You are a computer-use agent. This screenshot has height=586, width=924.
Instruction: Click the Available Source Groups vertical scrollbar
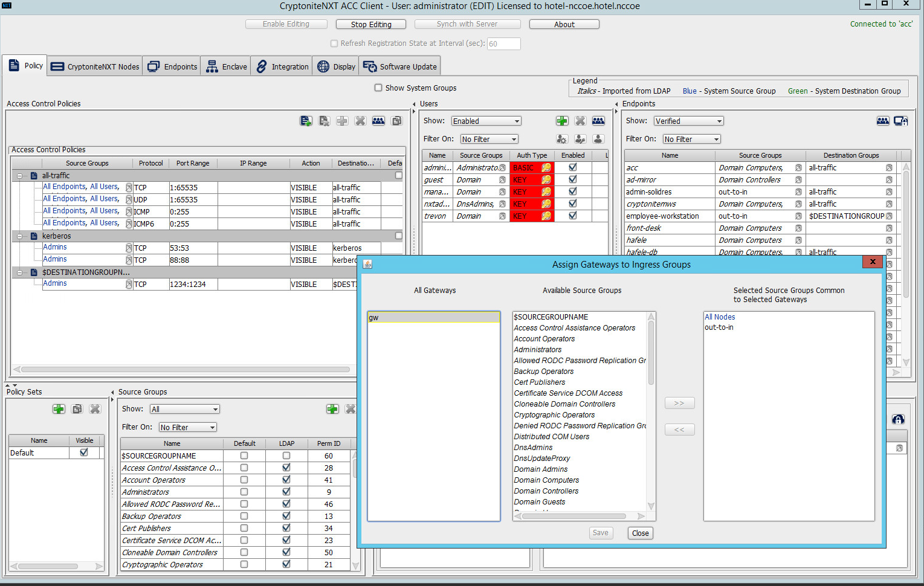coord(651,353)
